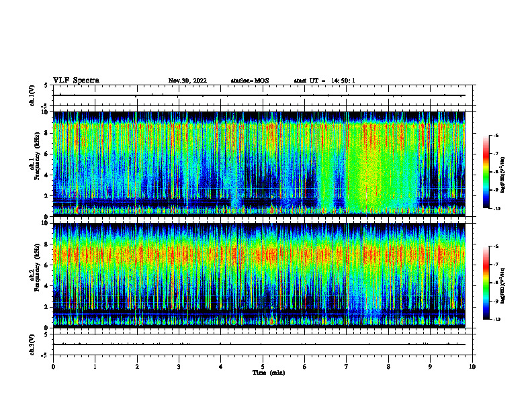
Task: Click the "4" kHz tick on ch.1 frequency axis
Action: tap(47, 175)
